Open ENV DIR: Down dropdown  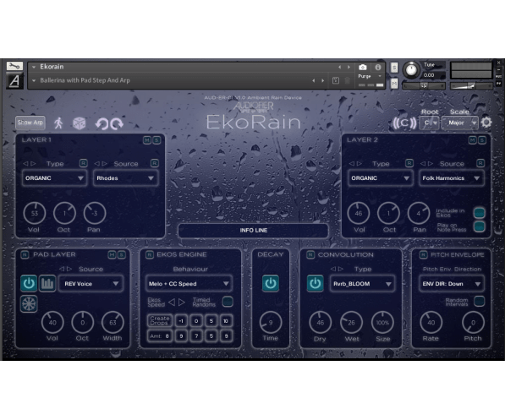click(452, 284)
